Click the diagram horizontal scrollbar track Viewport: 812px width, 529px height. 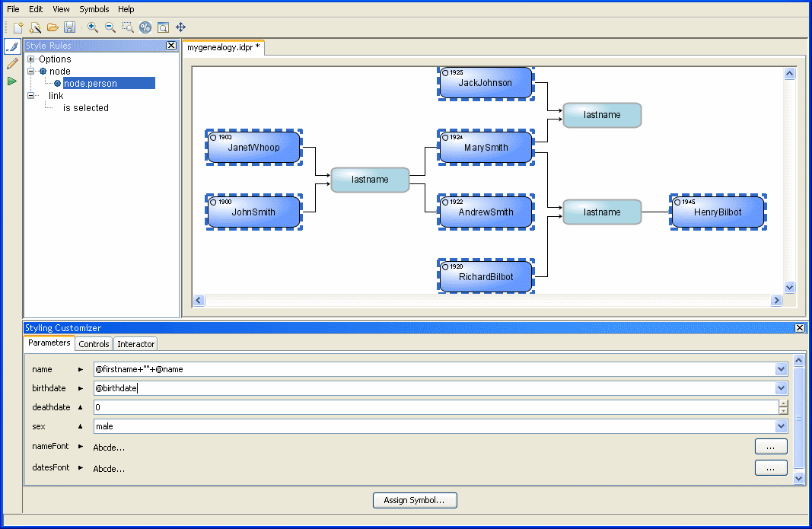[x=487, y=301]
